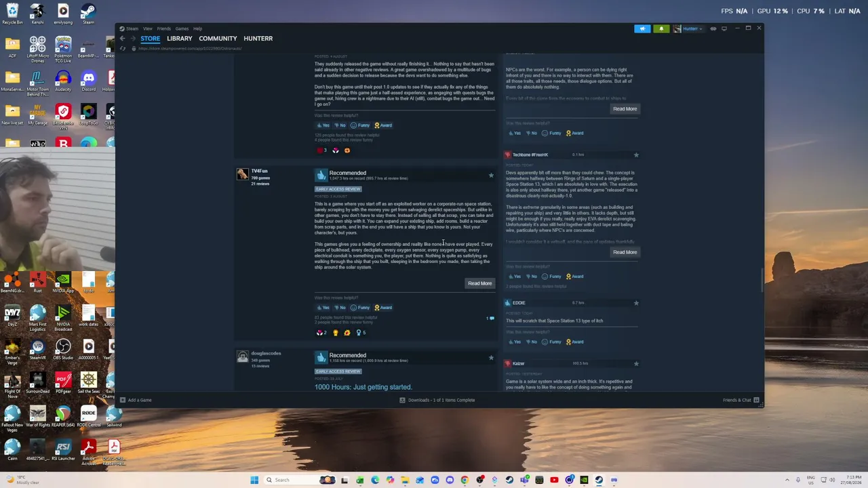Vote No on EDDIE's review
This screenshot has height=488, width=868.
(x=531, y=342)
